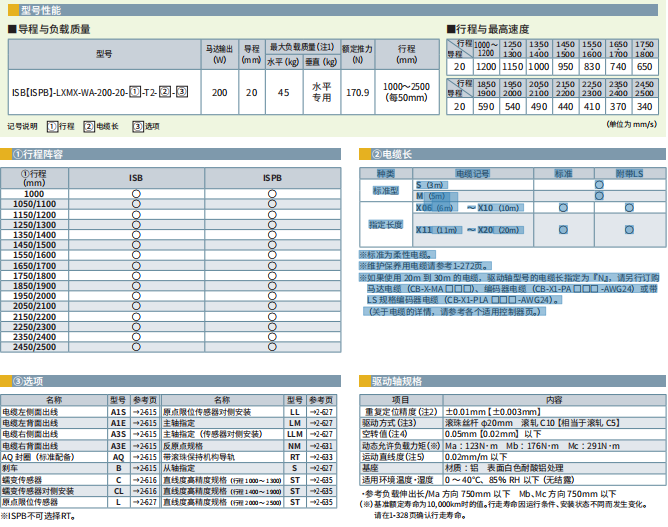
Task: Click the option code RT
Action: 295,457
